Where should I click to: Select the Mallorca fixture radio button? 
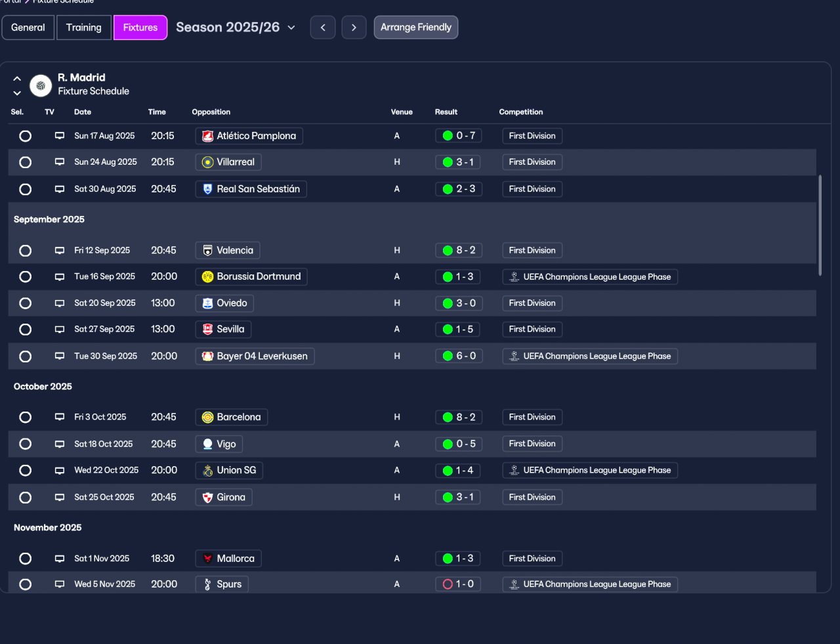[x=26, y=559]
